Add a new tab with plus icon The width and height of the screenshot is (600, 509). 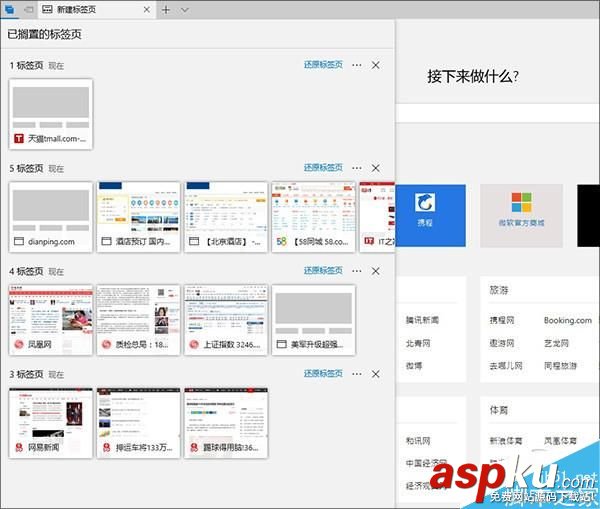(x=166, y=10)
